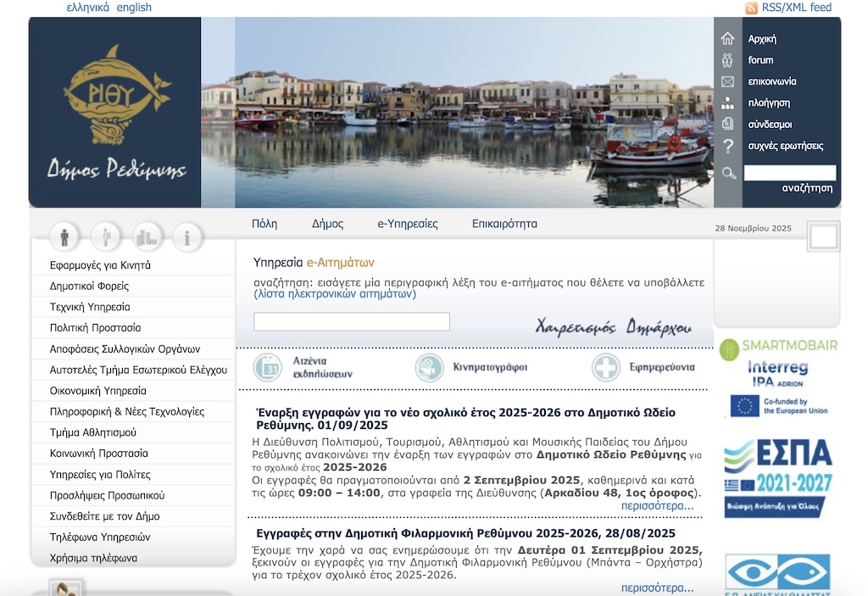868x596 pixels.
Task: Switch site language to english
Action: pyautogui.click(x=134, y=8)
